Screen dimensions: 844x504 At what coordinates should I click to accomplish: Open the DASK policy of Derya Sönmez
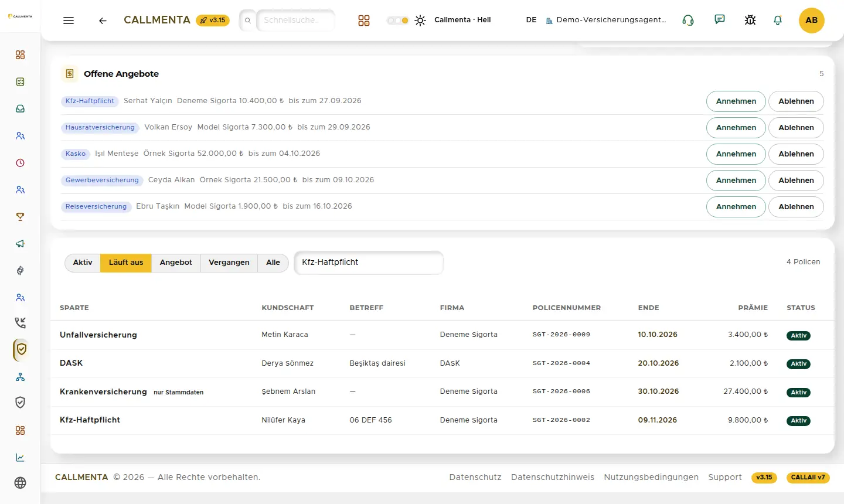pos(443,363)
